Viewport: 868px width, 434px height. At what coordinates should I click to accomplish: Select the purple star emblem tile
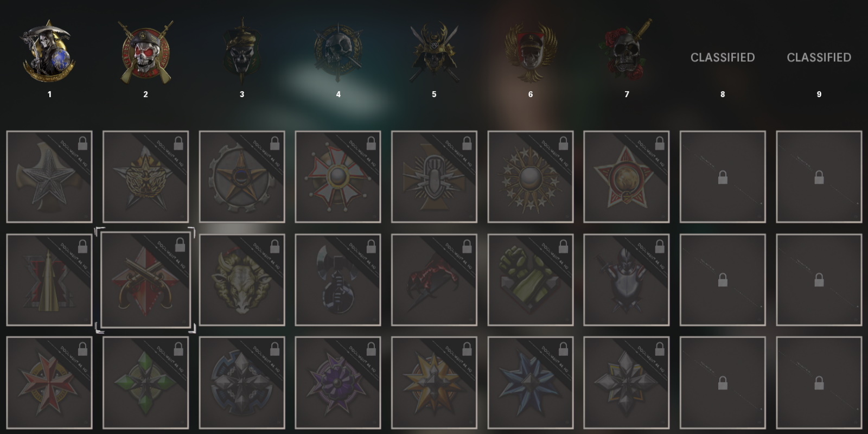point(338,383)
